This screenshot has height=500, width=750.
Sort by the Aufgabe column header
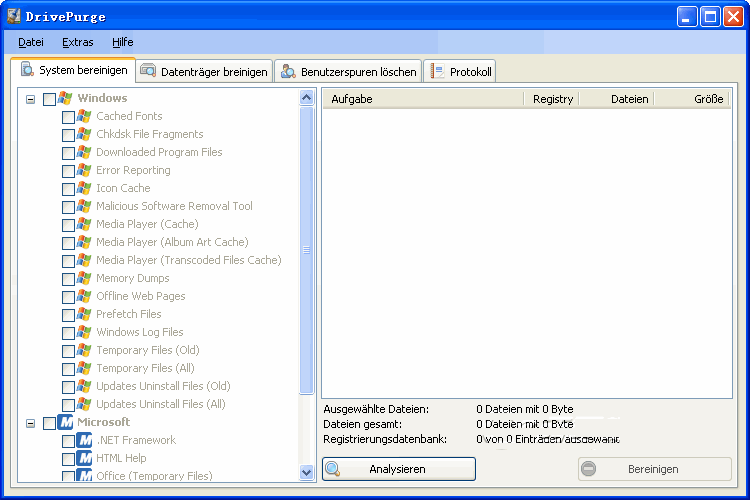coord(423,99)
